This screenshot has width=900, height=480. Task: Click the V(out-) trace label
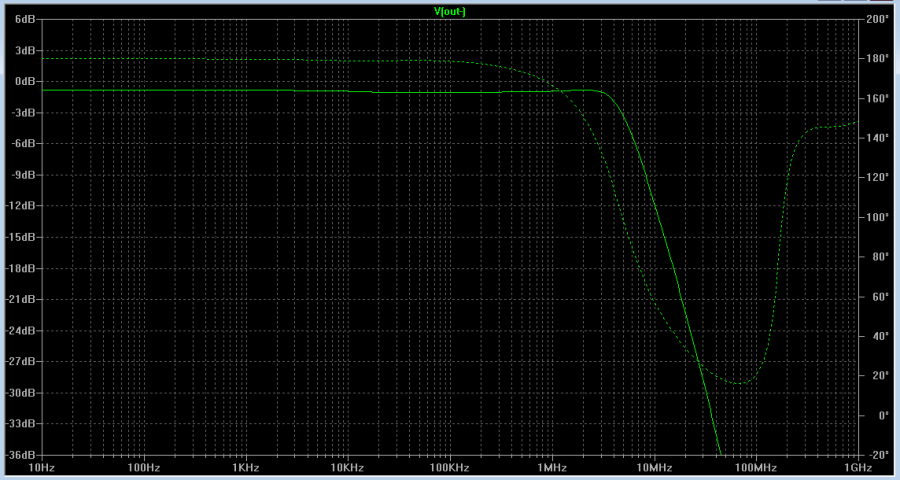pos(449,11)
